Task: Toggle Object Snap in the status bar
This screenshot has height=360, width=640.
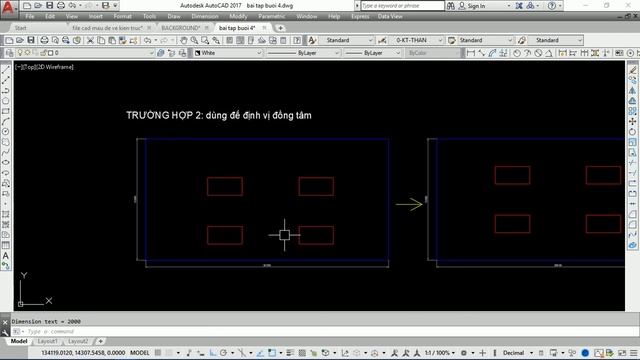Action: pos(272,353)
